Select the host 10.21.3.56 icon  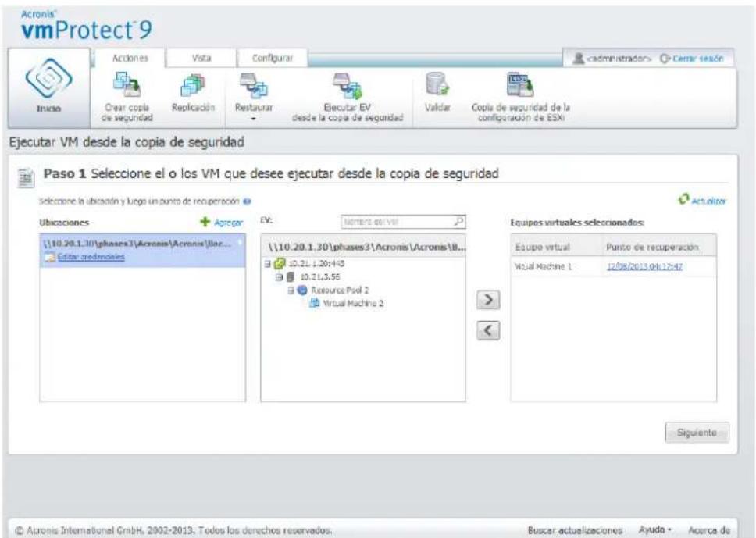coord(291,276)
